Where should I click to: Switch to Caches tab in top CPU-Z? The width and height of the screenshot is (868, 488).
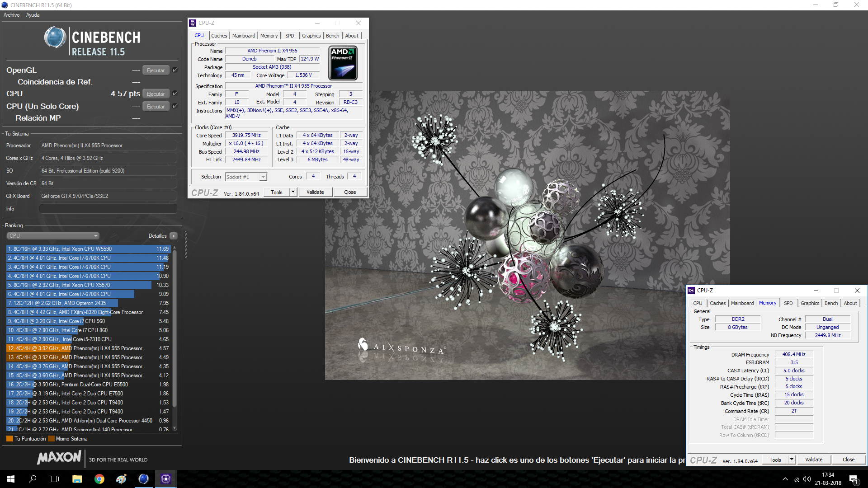[219, 36]
